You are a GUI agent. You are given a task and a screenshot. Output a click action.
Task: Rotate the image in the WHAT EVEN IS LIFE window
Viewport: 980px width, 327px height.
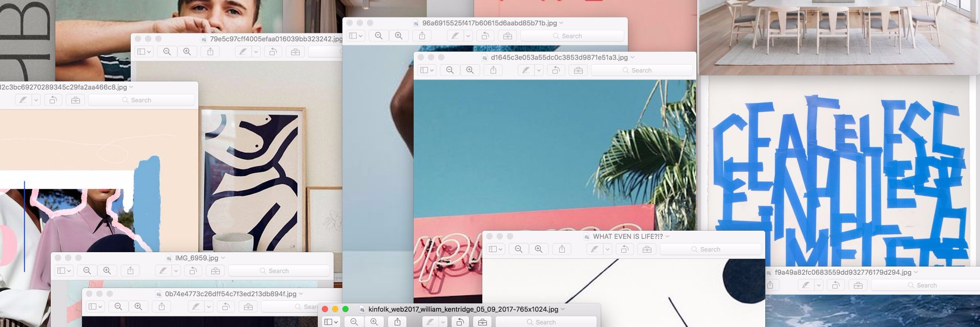tap(624, 249)
